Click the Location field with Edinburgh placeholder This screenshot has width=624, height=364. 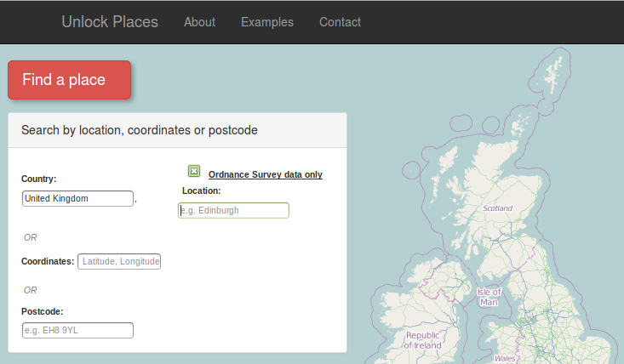(233, 210)
